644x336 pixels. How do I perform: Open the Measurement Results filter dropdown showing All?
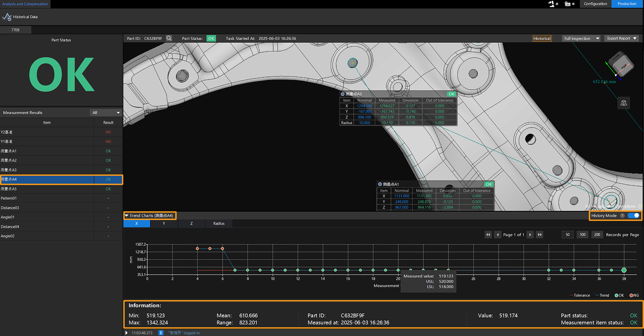[x=106, y=113]
